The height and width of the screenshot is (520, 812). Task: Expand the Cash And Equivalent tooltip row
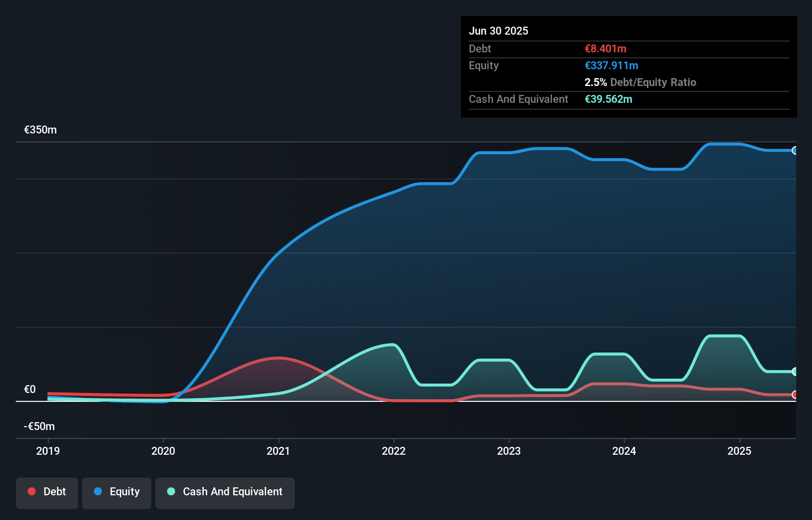click(518, 99)
